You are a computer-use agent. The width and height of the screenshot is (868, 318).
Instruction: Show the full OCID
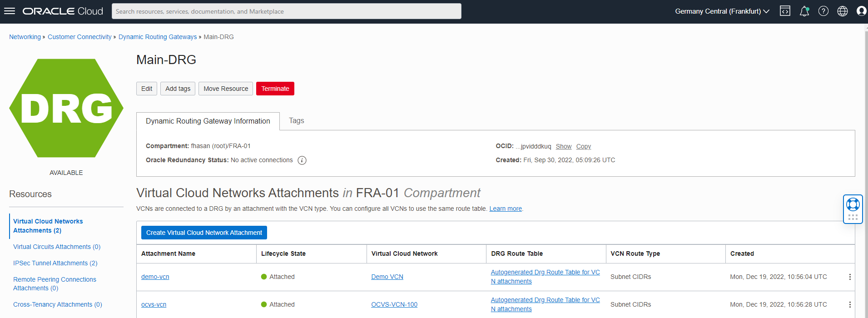pyautogui.click(x=564, y=146)
